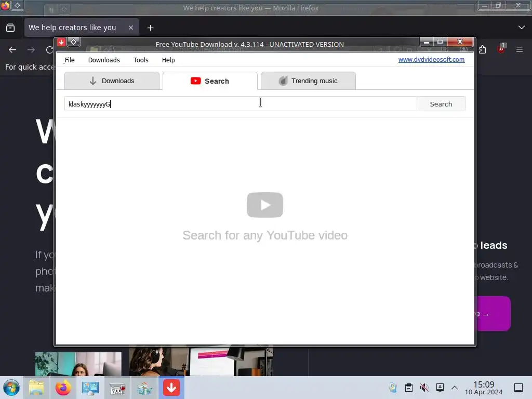Click the show desktop icon in taskbar corner
The width and height of the screenshot is (532, 399).
tap(518, 388)
